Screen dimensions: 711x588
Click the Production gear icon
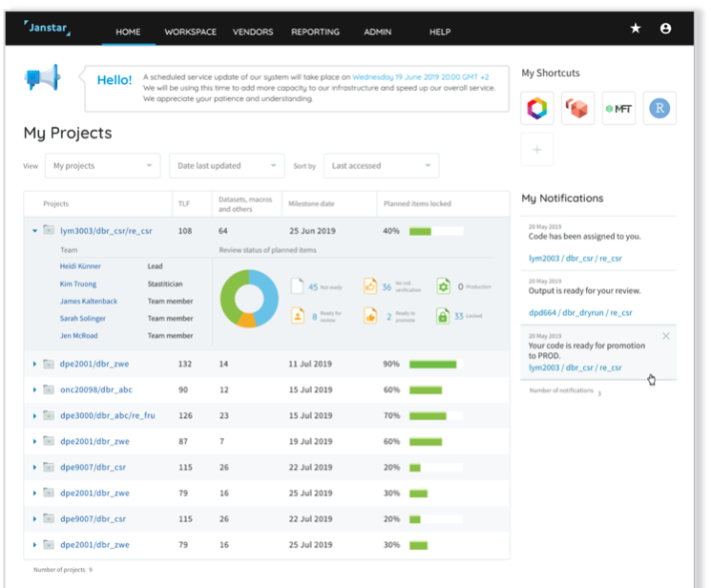coord(443,286)
